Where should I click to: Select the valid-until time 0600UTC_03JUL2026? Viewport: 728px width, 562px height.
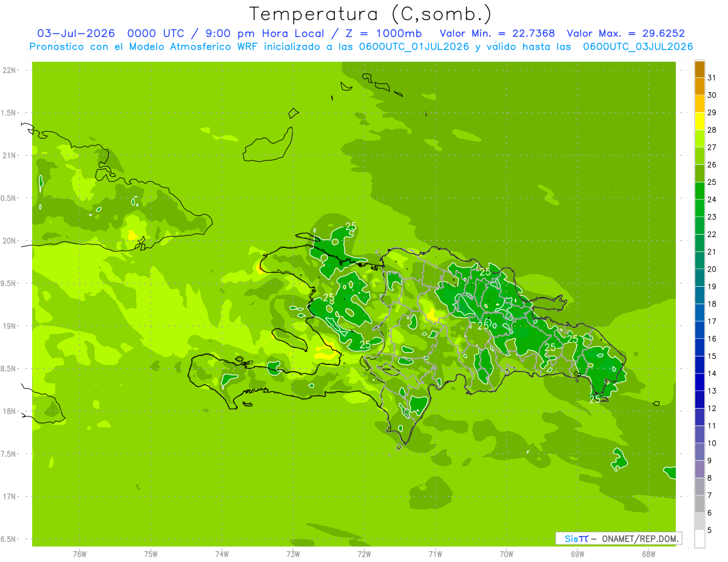[x=638, y=47]
